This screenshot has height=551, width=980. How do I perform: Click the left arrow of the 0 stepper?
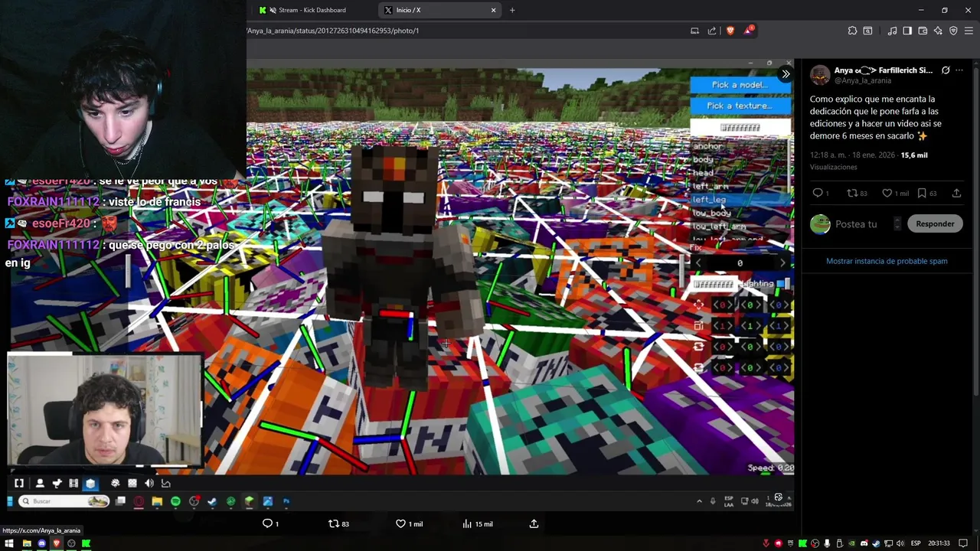click(697, 263)
